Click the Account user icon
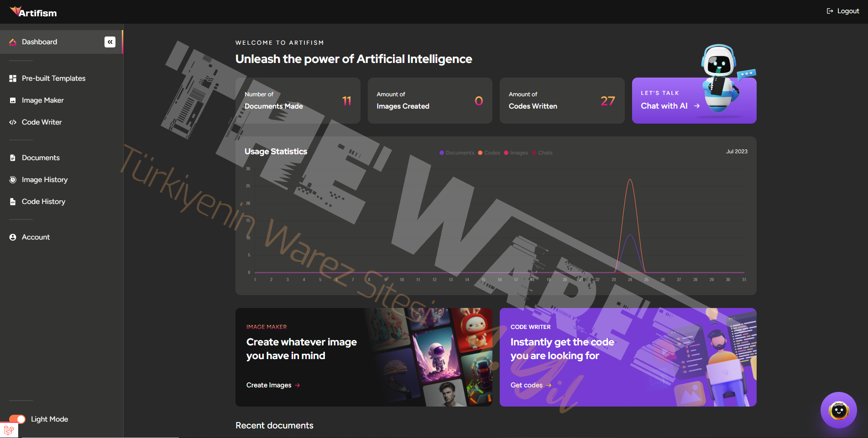The height and width of the screenshot is (438, 868). tap(13, 237)
